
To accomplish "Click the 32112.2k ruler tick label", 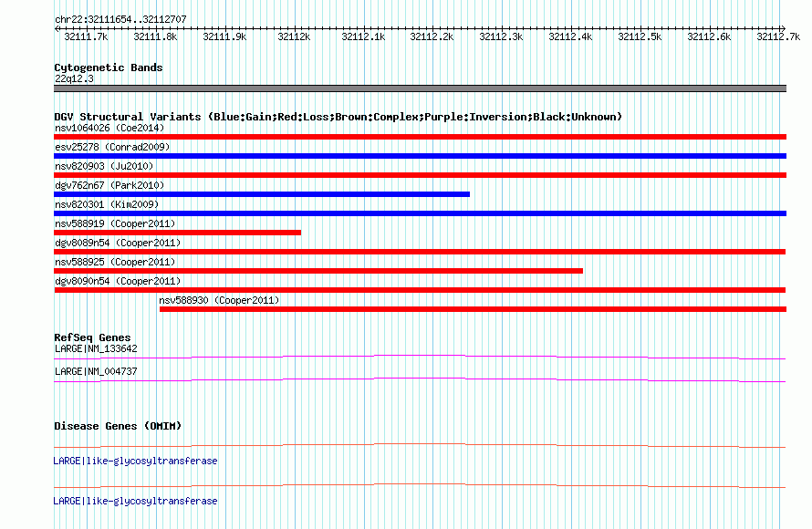I will pos(432,36).
